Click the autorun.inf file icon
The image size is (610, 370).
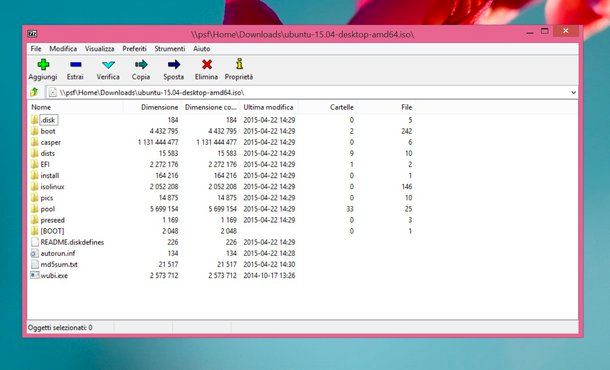point(35,253)
